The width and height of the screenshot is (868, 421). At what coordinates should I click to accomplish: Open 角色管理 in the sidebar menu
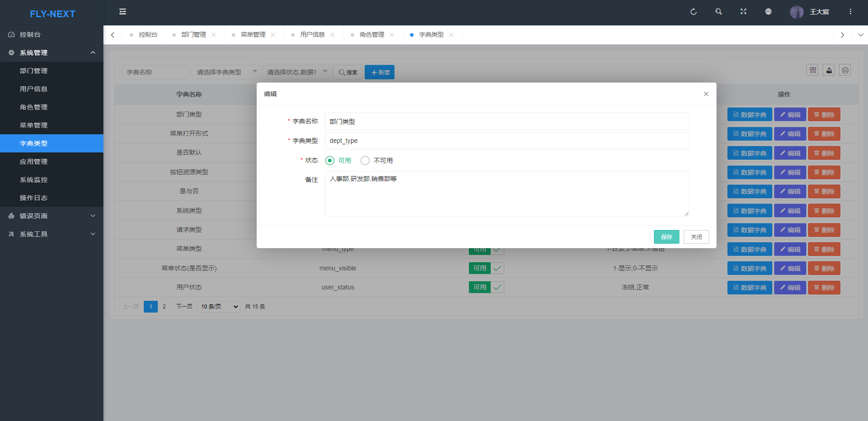[x=34, y=107]
